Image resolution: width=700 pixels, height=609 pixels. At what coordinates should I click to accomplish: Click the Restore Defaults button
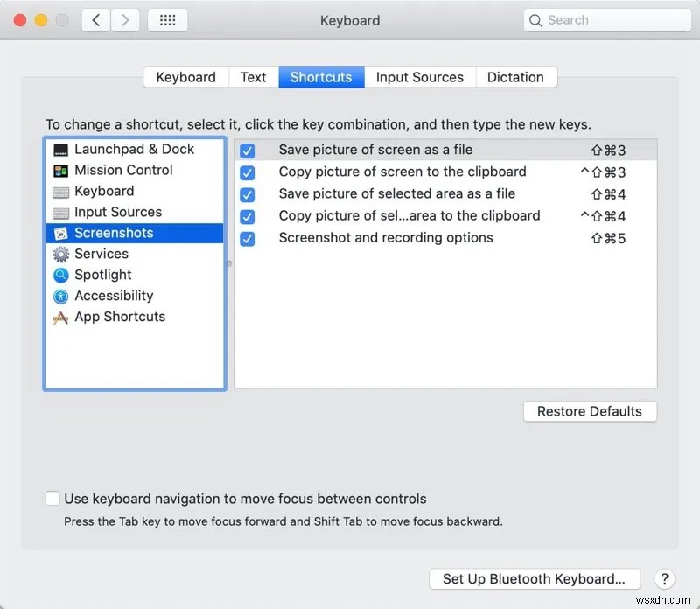click(590, 411)
